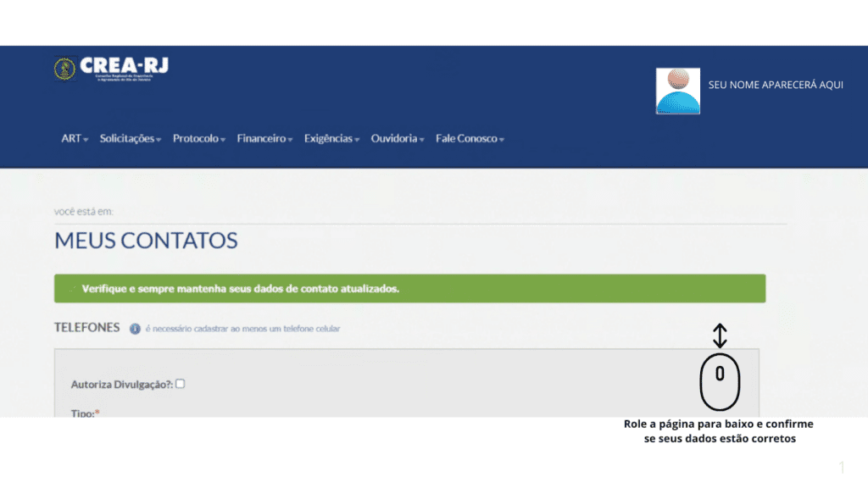Click the checkmark icon in green banner
Viewport: 868px width, 488px height.
tap(71, 289)
